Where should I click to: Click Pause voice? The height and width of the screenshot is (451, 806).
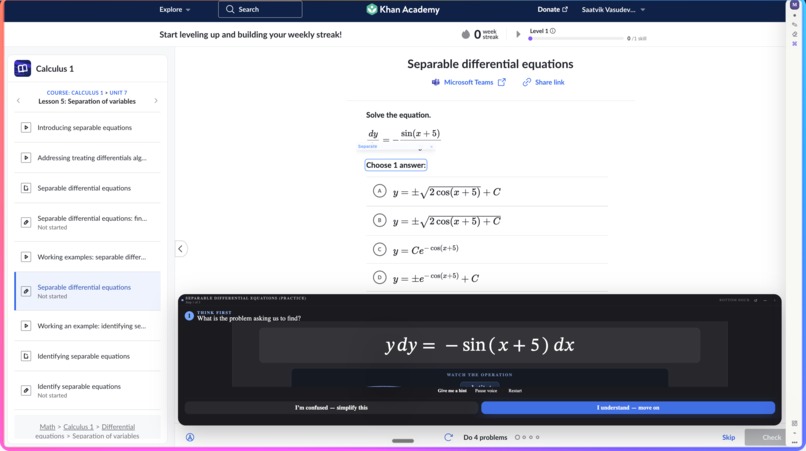point(486,391)
